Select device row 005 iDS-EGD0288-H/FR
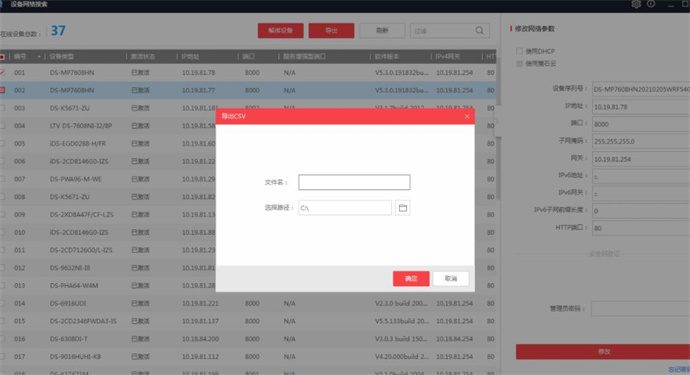690x375 pixels. pyautogui.click(x=108, y=143)
